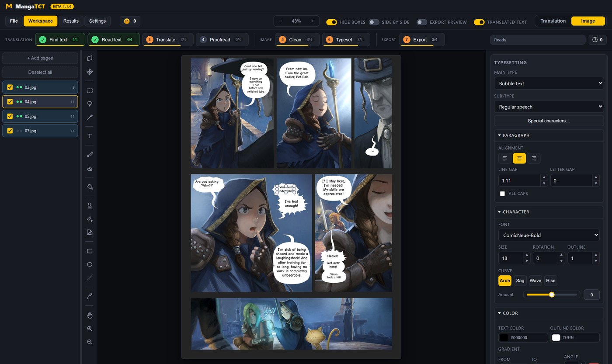
Task: Uncheck the 07.jpg page checkbox
Action: coord(10,131)
